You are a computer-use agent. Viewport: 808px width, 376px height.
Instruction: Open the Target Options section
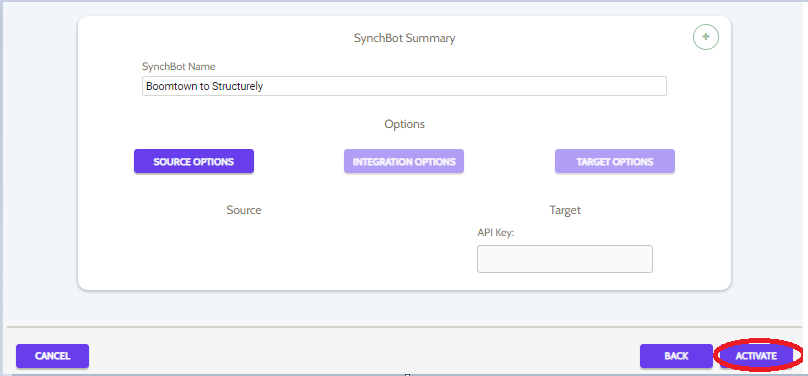click(x=615, y=162)
